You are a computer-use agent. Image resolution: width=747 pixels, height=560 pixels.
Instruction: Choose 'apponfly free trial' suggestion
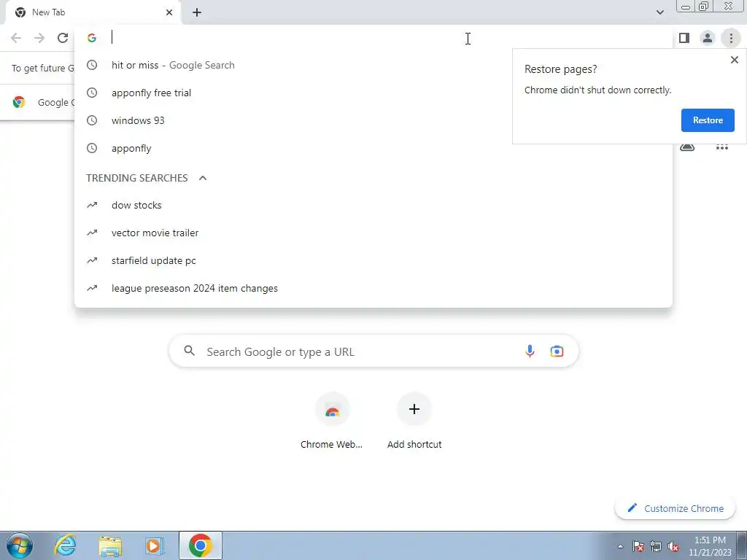373,93
